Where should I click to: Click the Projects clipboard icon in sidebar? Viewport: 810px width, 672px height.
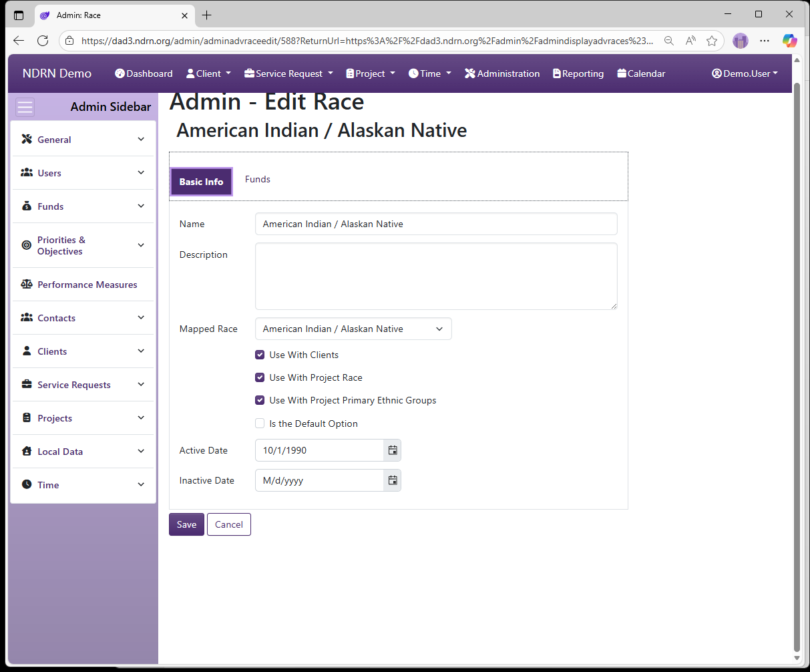click(x=27, y=417)
